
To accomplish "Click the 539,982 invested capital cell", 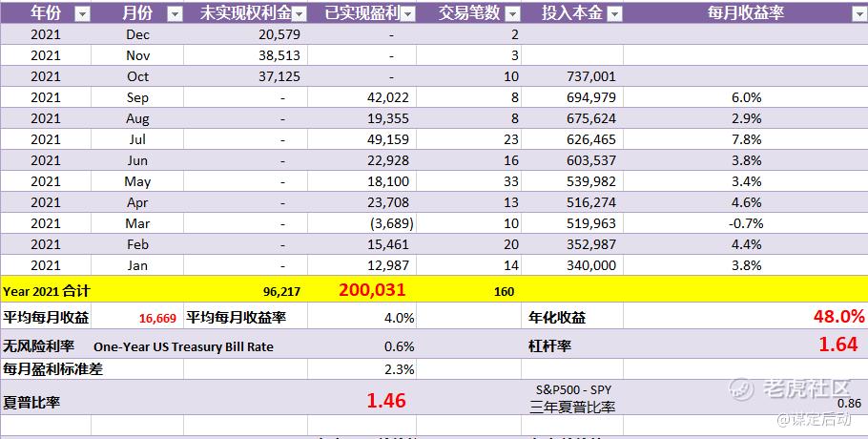I will 572,181.
